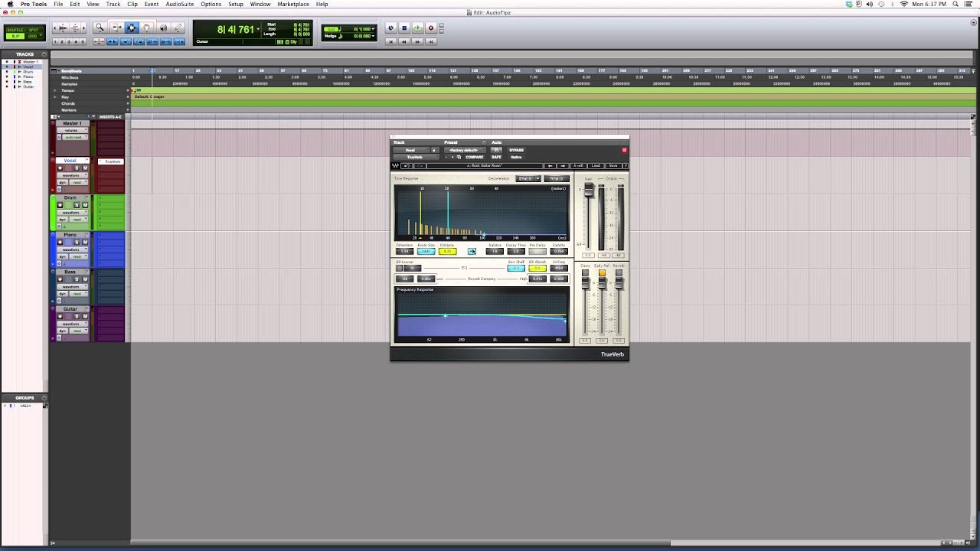This screenshot has width=980, height=551.
Task: Solo the Piano track
Action: [77, 243]
